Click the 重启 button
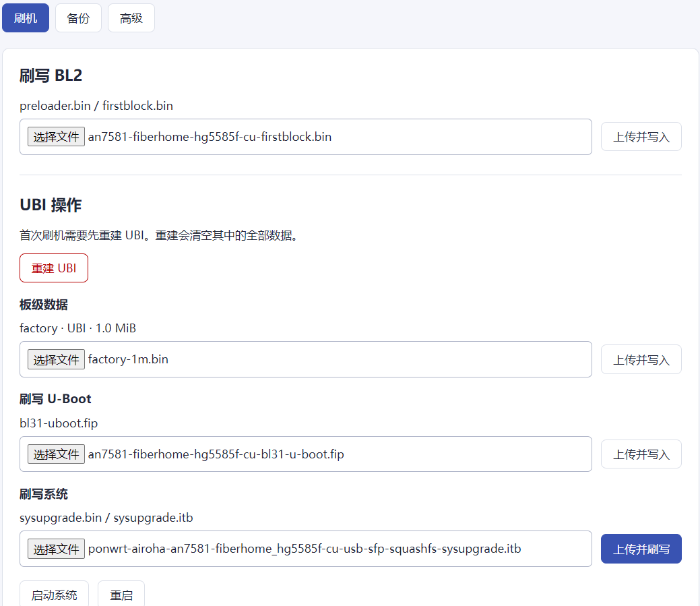The image size is (700, 606). [121, 594]
